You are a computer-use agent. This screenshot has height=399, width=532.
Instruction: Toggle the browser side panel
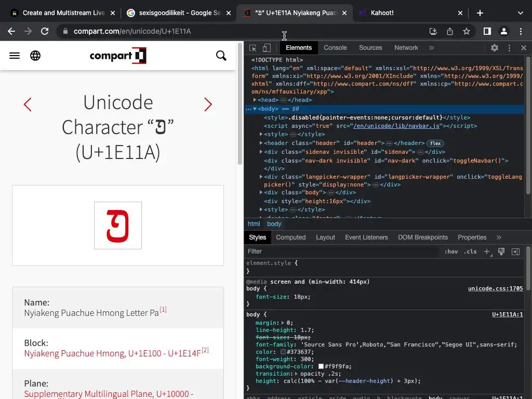click(x=487, y=31)
